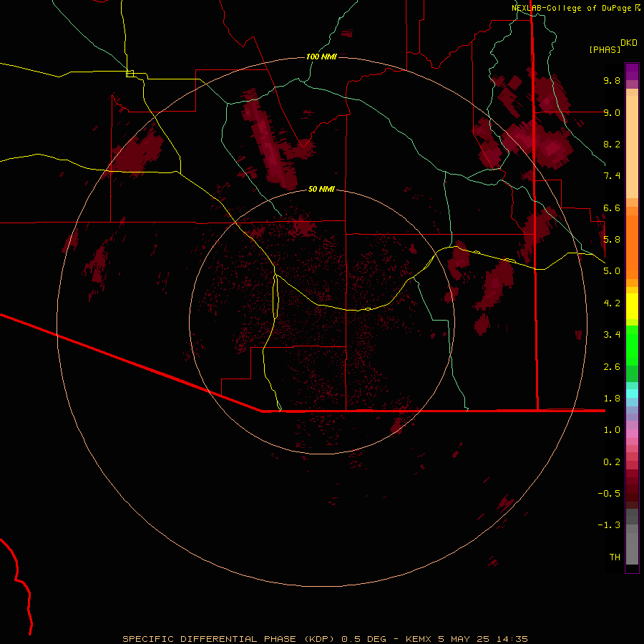Click the 0.2 scale value

(612, 462)
